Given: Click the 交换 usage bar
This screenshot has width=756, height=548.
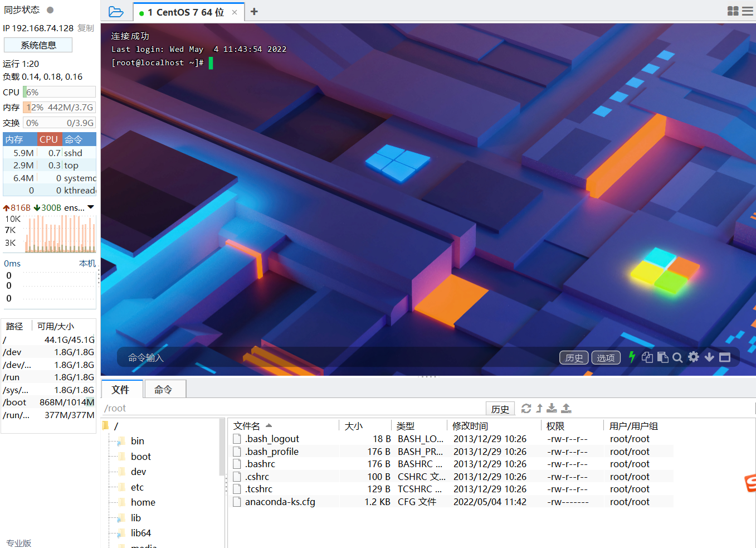Looking at the screenshot, I should (59, 123).
